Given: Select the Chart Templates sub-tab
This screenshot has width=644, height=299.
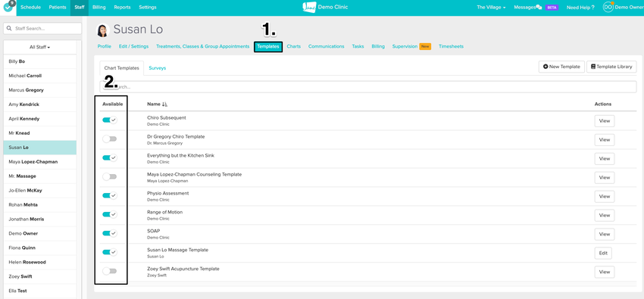Looking at the screenshot, I should coord(121,68).
